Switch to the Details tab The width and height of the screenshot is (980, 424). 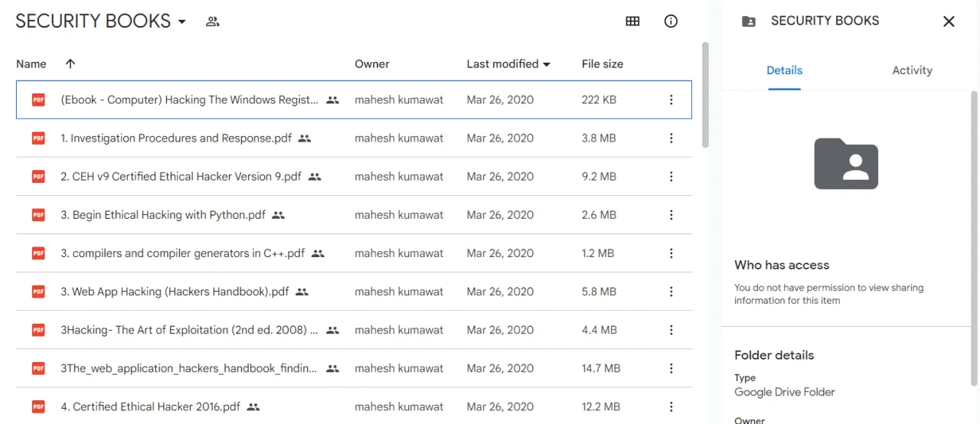click(x=785, y=70)
